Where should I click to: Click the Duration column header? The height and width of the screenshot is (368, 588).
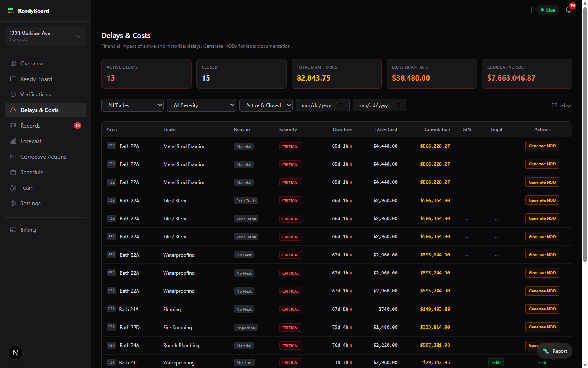click(x=342, y=130)
